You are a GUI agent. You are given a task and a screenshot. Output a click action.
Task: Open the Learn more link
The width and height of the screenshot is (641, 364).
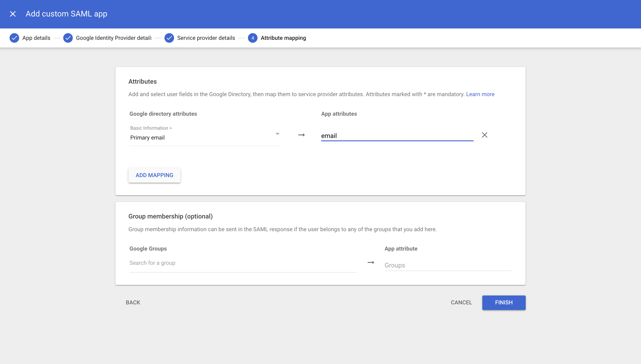tap(480, 94)
